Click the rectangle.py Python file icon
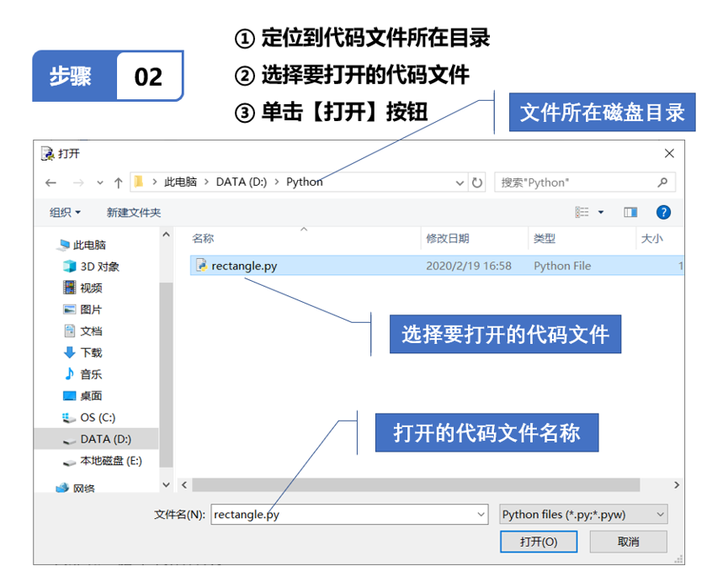The height and width of the screenshot is (582, 728). pos(201,266)
